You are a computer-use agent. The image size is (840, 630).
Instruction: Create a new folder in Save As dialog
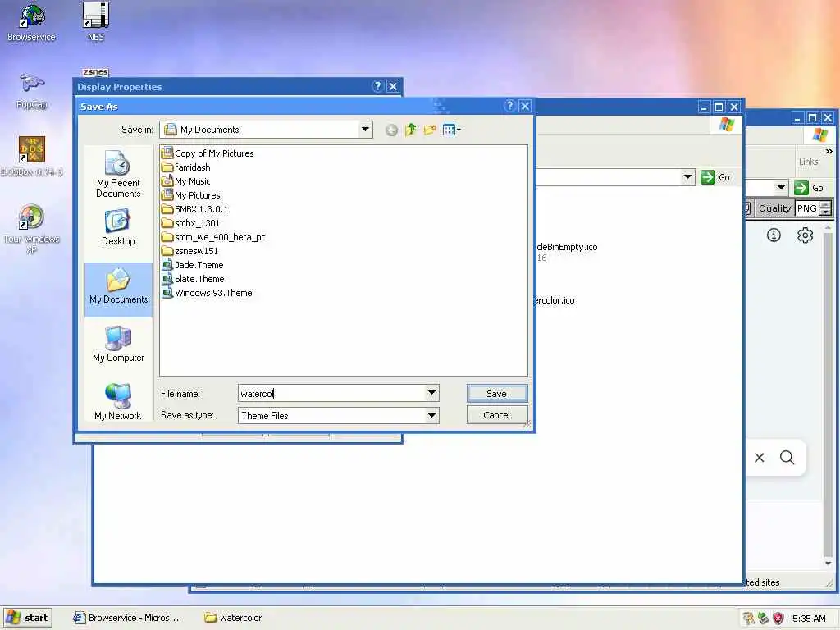point(430,130)
